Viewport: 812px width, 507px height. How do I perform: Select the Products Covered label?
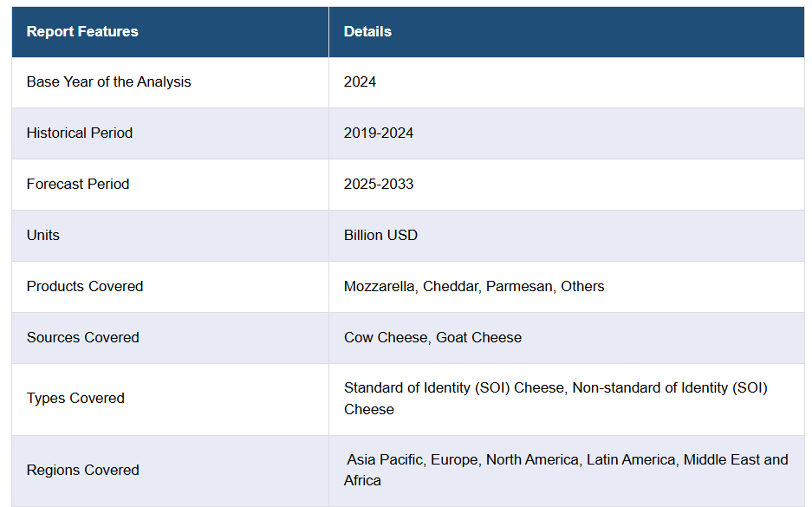[85, 286]
